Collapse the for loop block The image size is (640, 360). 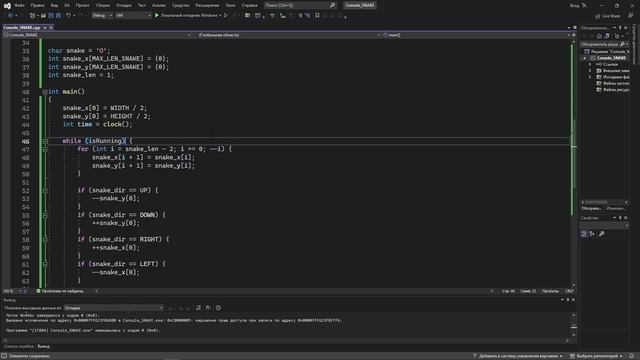pyautogui.click(x=45, y=149)
